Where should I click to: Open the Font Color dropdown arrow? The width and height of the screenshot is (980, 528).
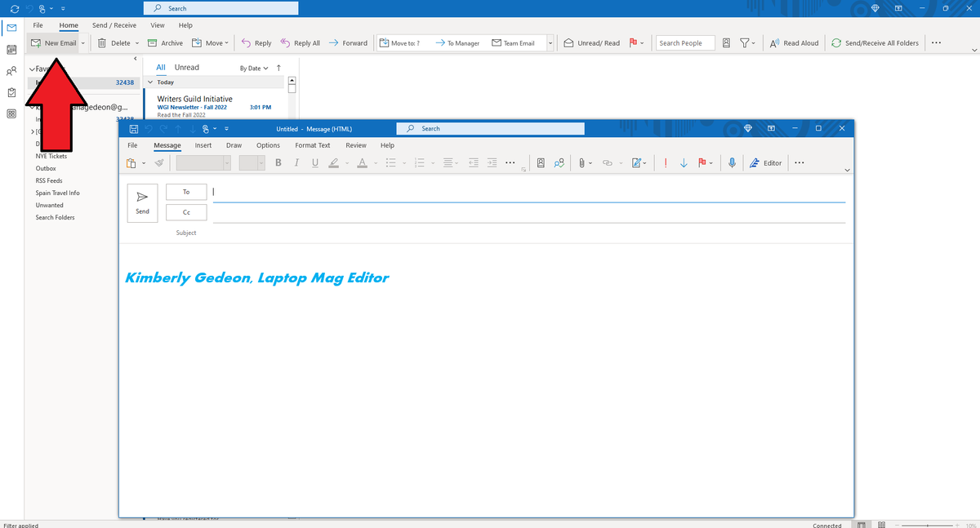pos(374,162)
